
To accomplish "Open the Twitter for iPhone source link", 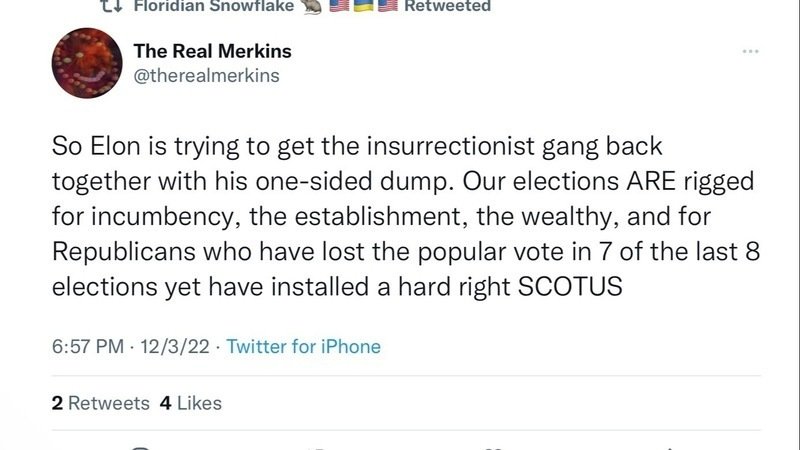I will point(304,347).
